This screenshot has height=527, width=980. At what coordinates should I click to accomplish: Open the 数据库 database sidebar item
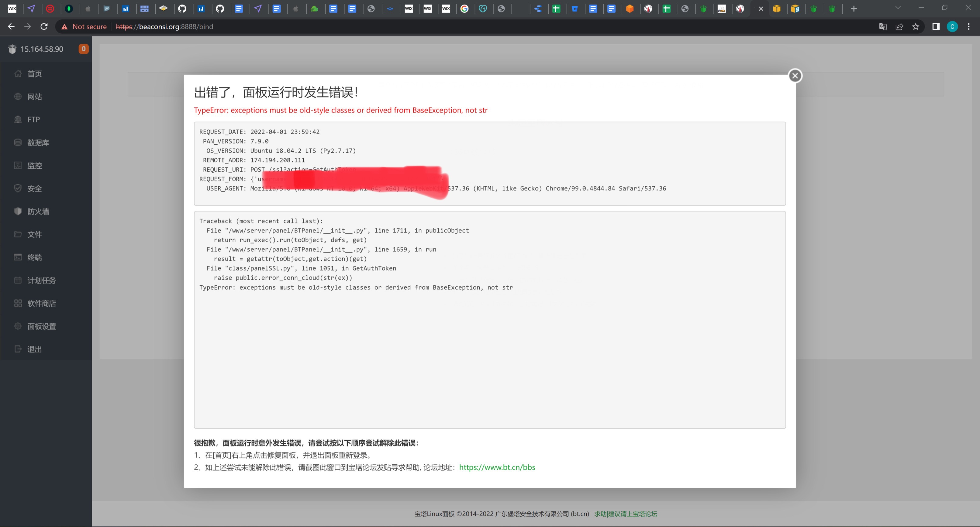(x=38, y=143)
